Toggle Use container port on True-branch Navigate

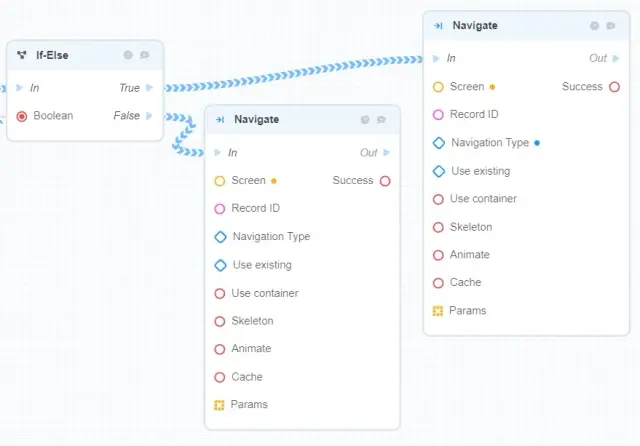[438, 199]
